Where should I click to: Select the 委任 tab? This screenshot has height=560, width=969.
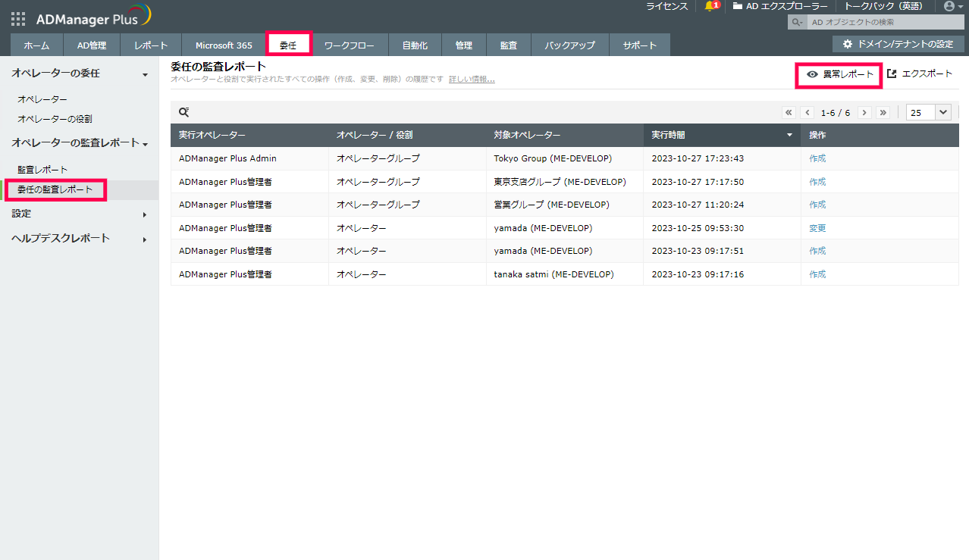coord(288,45)
